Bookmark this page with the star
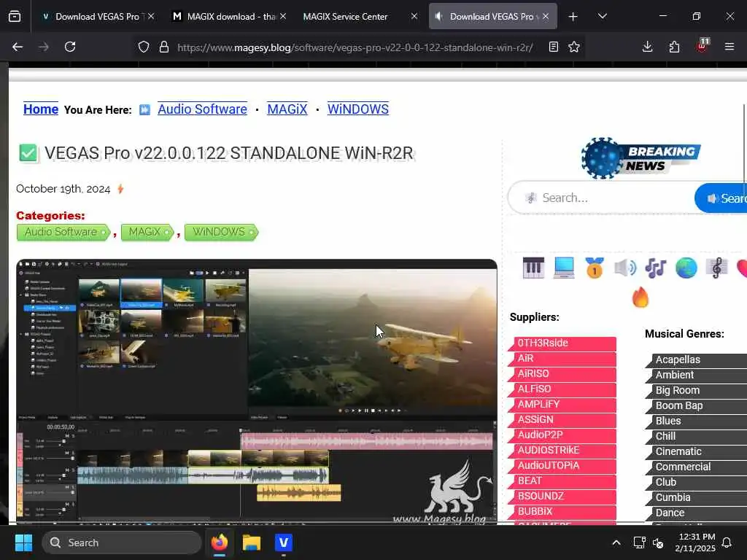The image size is (747, 560). (574, 47)
